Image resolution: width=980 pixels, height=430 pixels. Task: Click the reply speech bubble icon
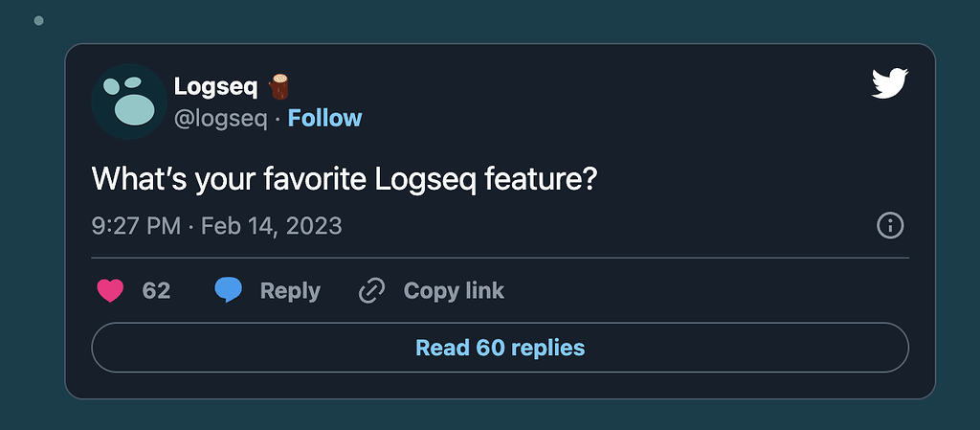click(x=228, y=290)
